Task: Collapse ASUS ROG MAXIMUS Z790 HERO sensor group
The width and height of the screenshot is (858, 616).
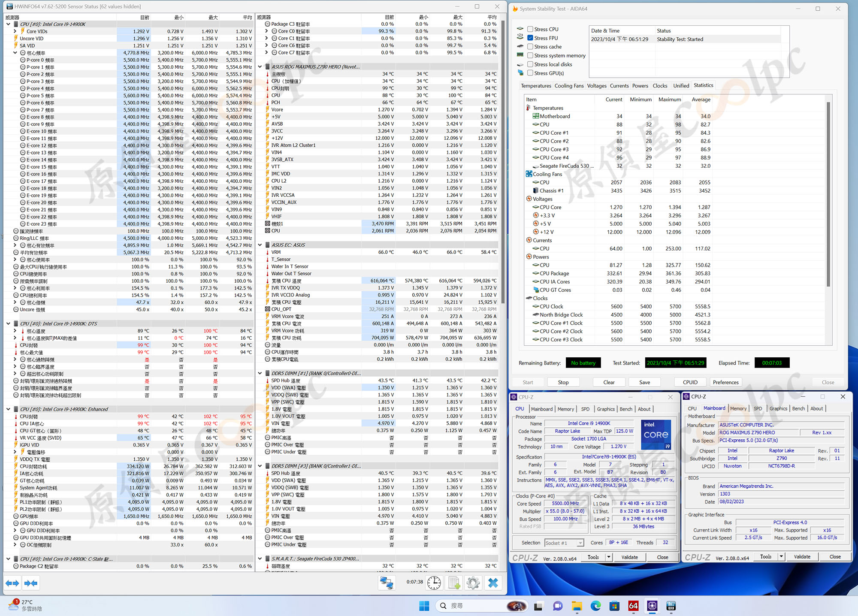Action: tap(260, 67)
